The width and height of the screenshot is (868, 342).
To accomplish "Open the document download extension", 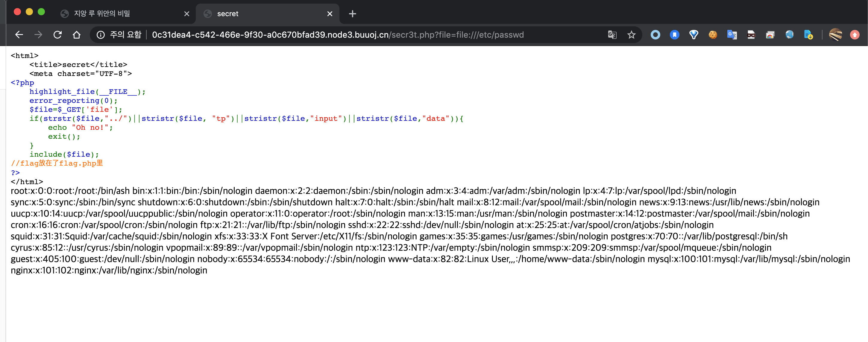I will click(x=808, y=35).
